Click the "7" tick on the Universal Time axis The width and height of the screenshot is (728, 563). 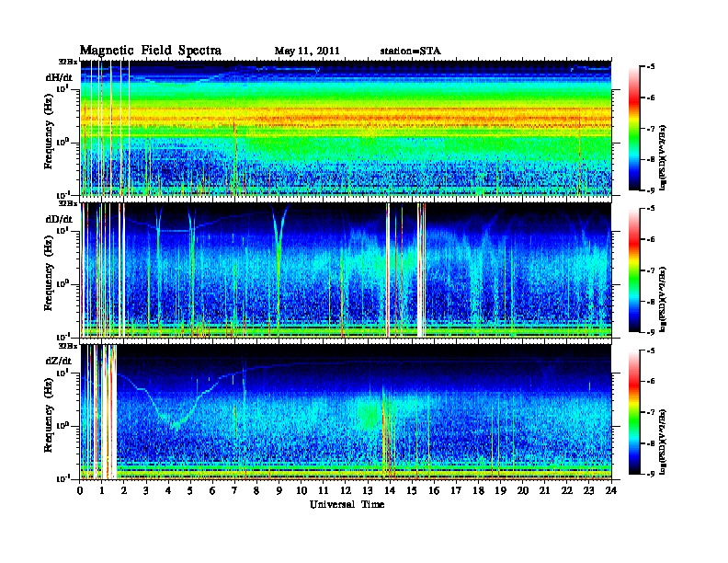coord(235,491)
